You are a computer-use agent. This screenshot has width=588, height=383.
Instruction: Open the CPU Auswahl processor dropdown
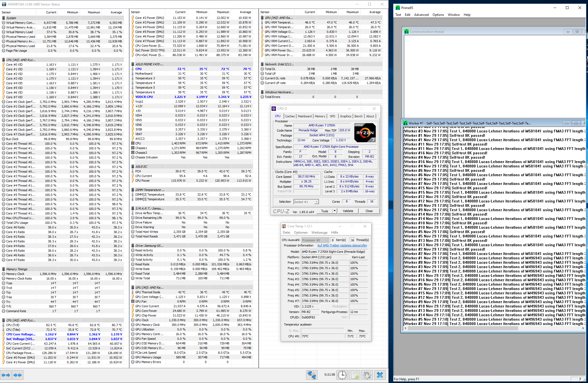(x=315, y=240)
